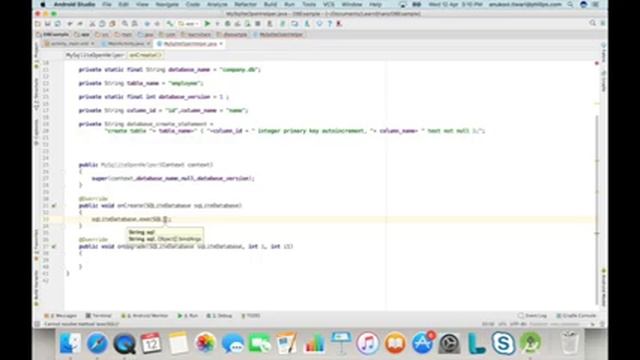640x360 pixels.
Task: Select the 'String sql' parameter hint
Action: coord(142,232)
